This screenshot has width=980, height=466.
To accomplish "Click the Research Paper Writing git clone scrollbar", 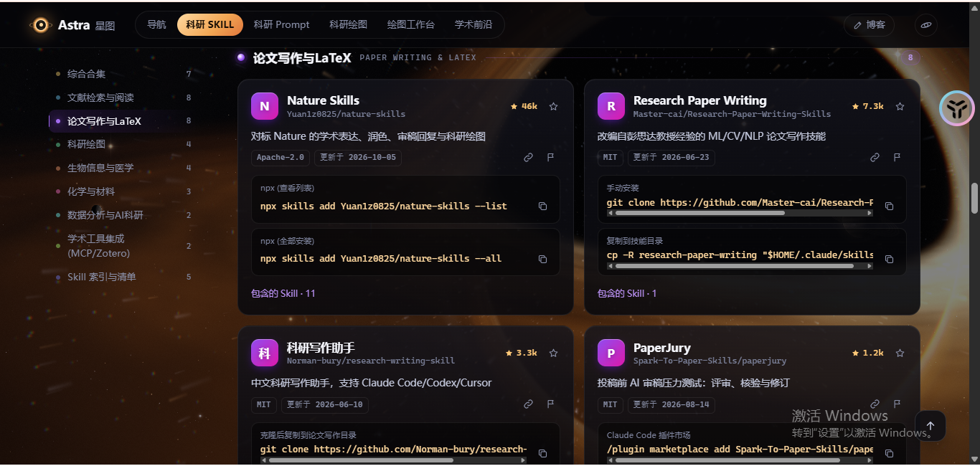I will (700, 213).
